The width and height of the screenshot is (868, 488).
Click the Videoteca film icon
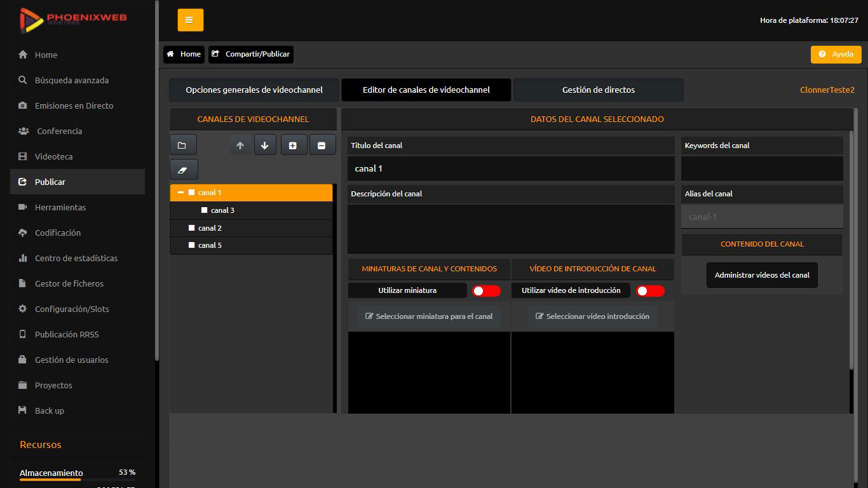23,156
